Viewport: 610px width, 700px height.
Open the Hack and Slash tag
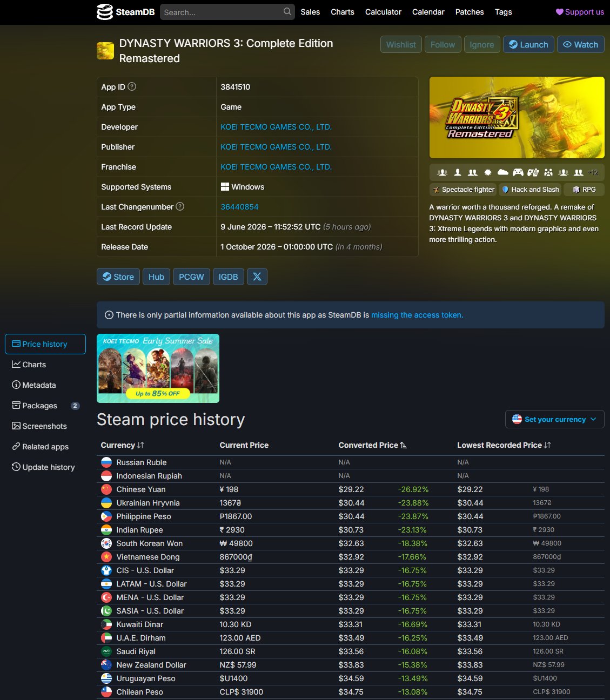(530, 190)
